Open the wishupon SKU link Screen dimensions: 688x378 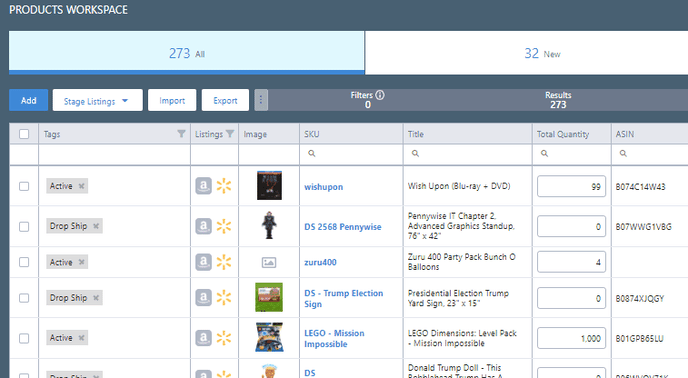pyautogui.click(x=323, y=187)
